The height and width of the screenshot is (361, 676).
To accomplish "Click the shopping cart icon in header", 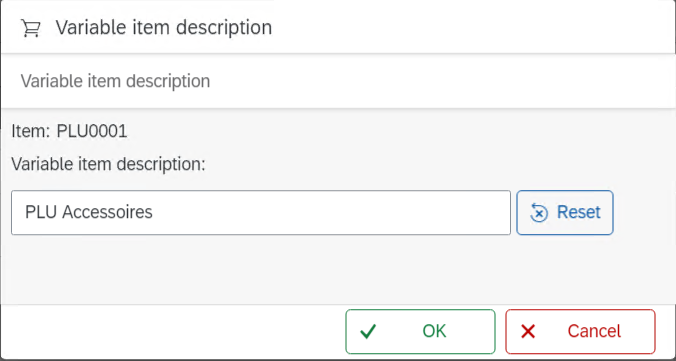I will coord(31,29).
